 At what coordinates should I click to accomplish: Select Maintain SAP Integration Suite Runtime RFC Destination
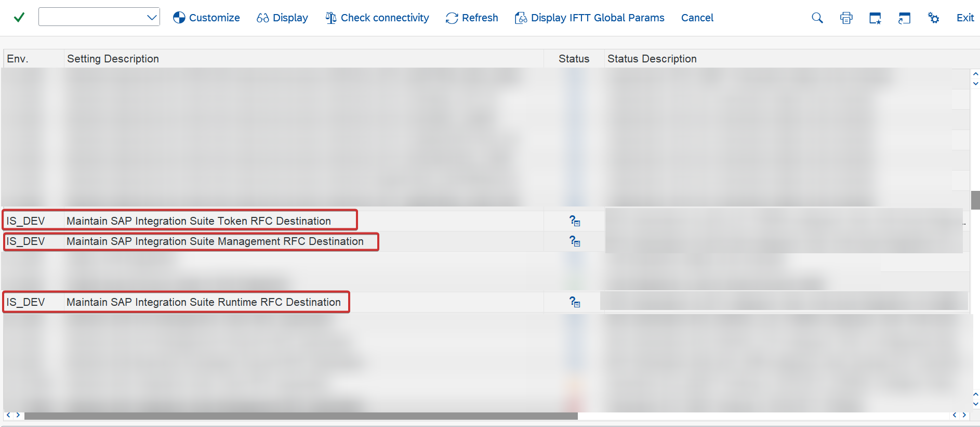[204, 302]
